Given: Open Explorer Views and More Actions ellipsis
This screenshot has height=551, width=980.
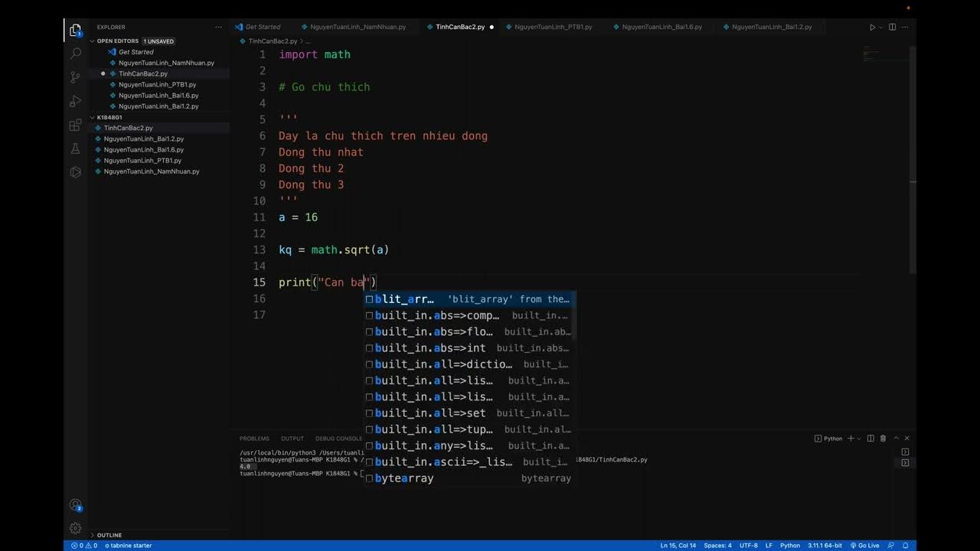Looking at the screenshot, I should (218, 27).
